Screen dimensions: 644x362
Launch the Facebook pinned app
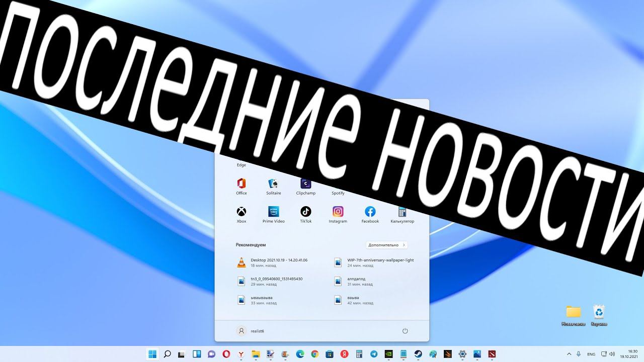(370, 215)
